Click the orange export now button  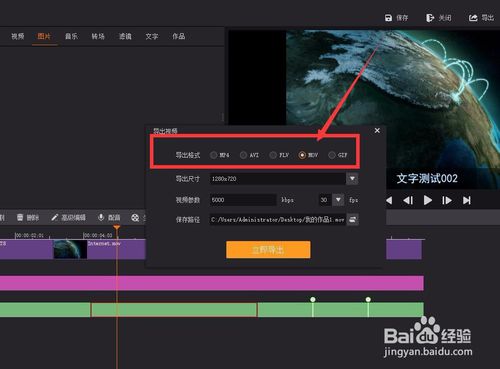268,250
